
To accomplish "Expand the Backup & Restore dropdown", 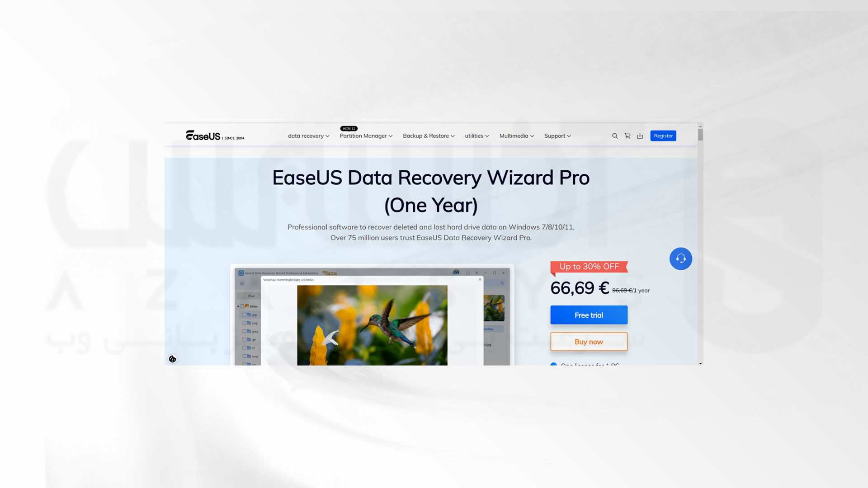I will click(428, 136).
